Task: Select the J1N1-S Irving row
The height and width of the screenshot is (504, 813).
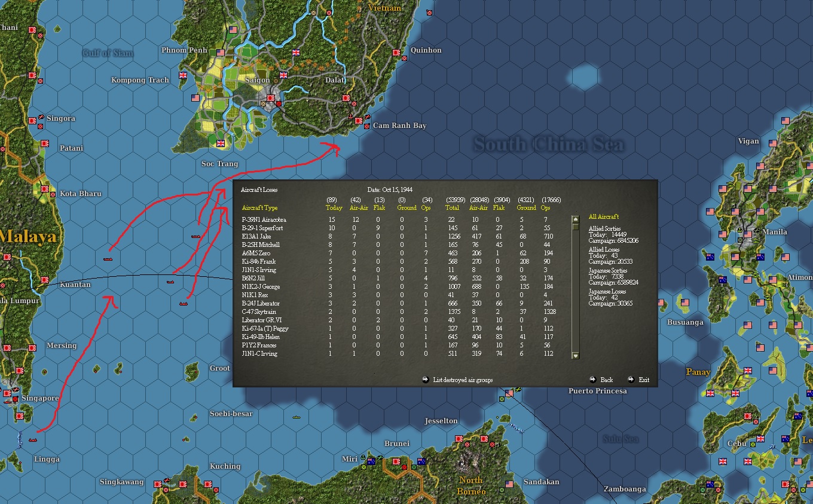Action: (398, 270)
